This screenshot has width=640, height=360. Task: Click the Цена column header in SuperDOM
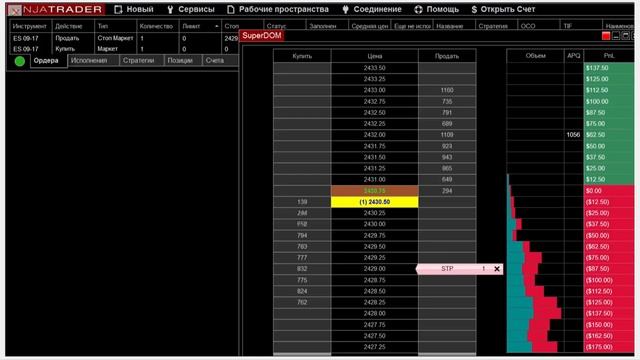pyautogui.click(x=374, y=56)
